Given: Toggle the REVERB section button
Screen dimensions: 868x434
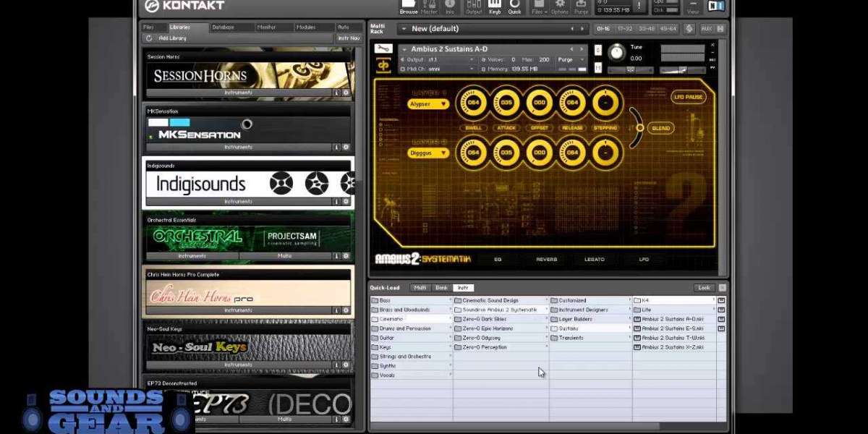Looking at the screenshot, I should [546, 259].
